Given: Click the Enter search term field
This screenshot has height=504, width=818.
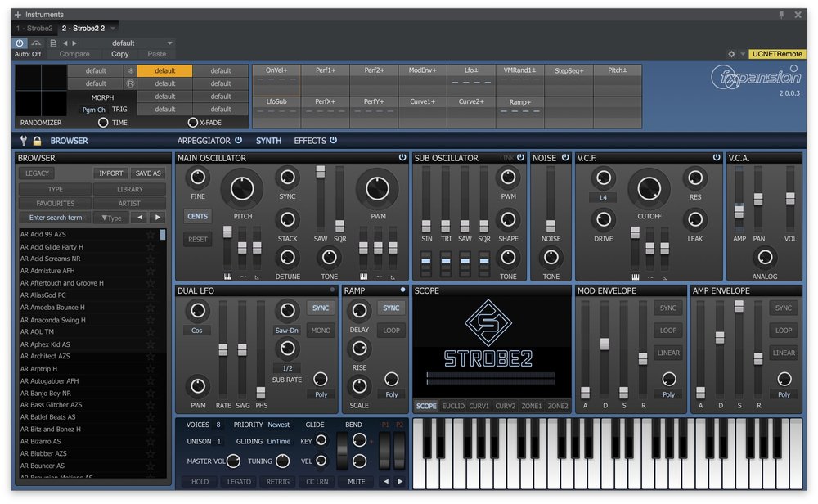Looking at the screenshot, I should point(56,218).
